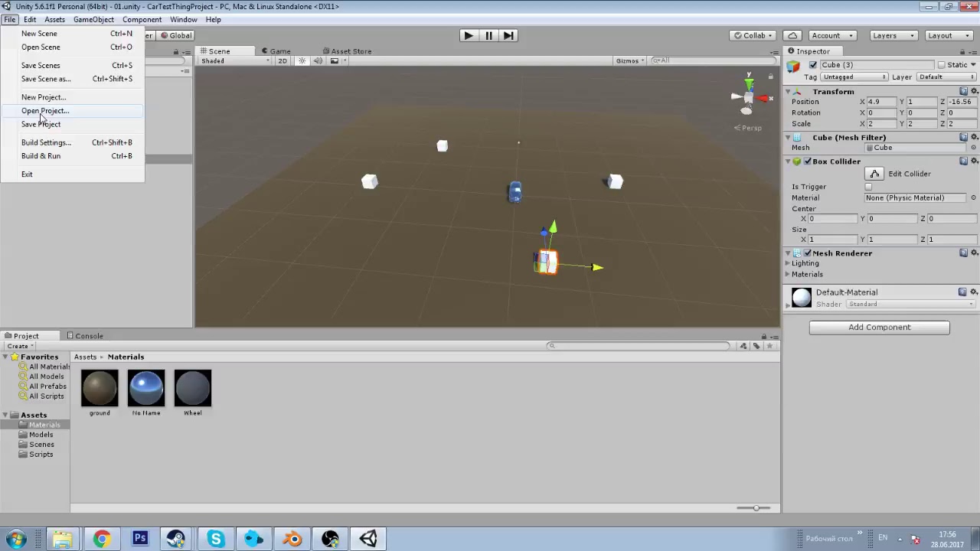Viewport: 980px width, 551px height.
Task: Toggle Box Collider enabled checkbox
Action: (x=807, y=161)
